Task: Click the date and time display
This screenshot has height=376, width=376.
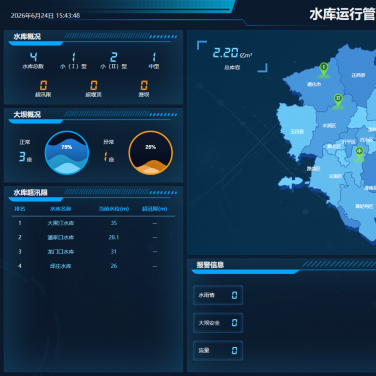Action: click(45, 16)
